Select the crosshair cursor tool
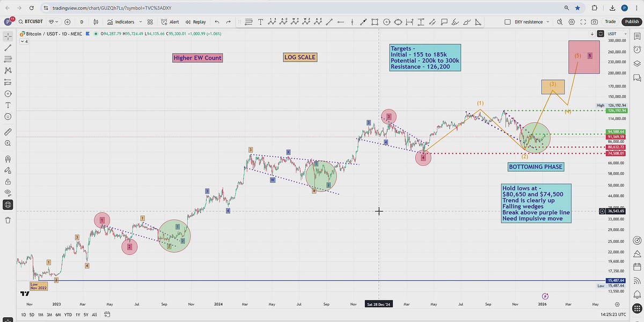This screenshot has height=322, width=644. (x=8, y=38)
